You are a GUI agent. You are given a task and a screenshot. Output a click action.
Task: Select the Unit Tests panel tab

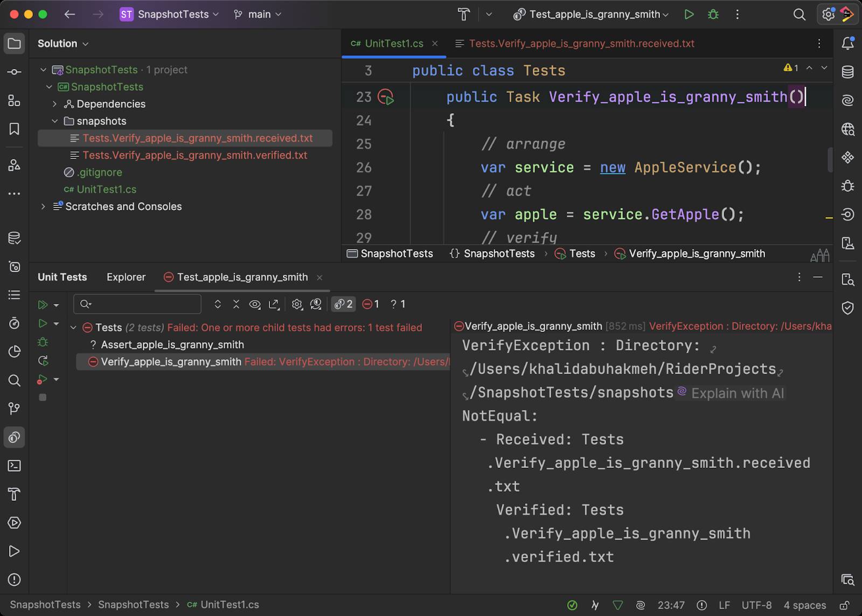click(62, 277)
